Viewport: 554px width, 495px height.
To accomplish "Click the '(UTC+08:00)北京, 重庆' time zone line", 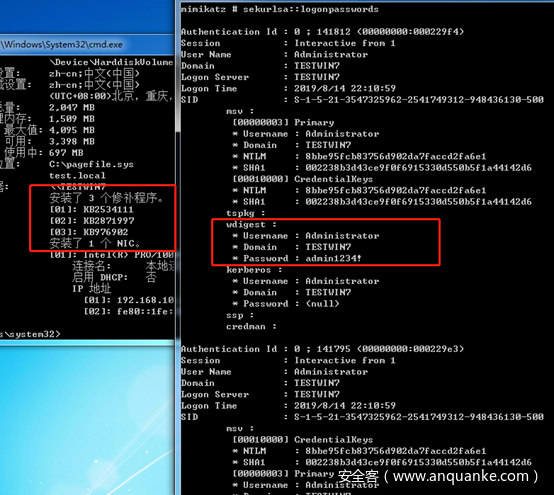I will point(111,96).
